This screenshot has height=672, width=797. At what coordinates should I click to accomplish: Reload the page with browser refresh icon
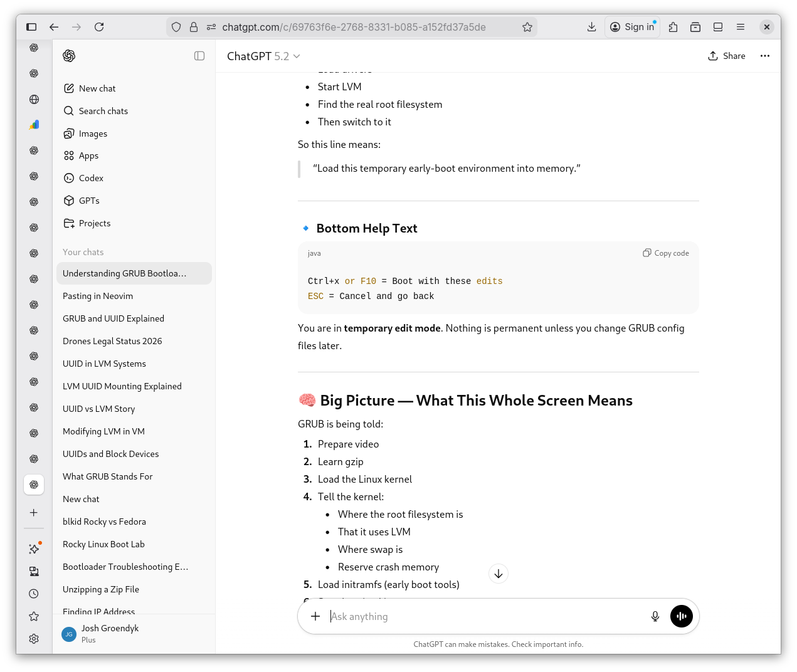click(99, 27)
